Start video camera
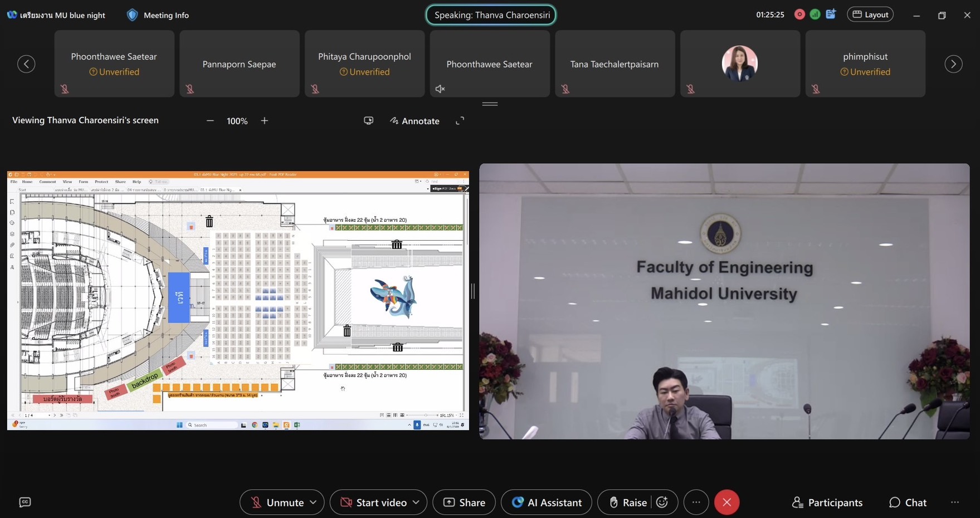Screen dimensions: 980x518 point(374,502)
